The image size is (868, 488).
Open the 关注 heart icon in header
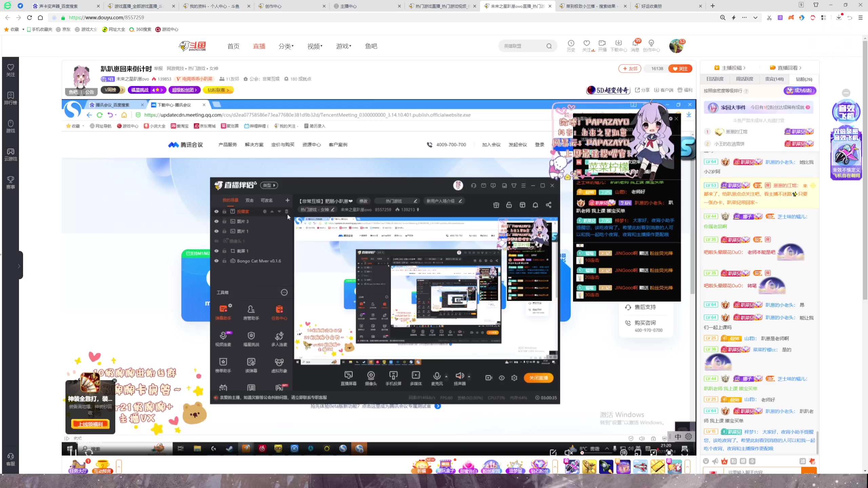tap(587, 46)
